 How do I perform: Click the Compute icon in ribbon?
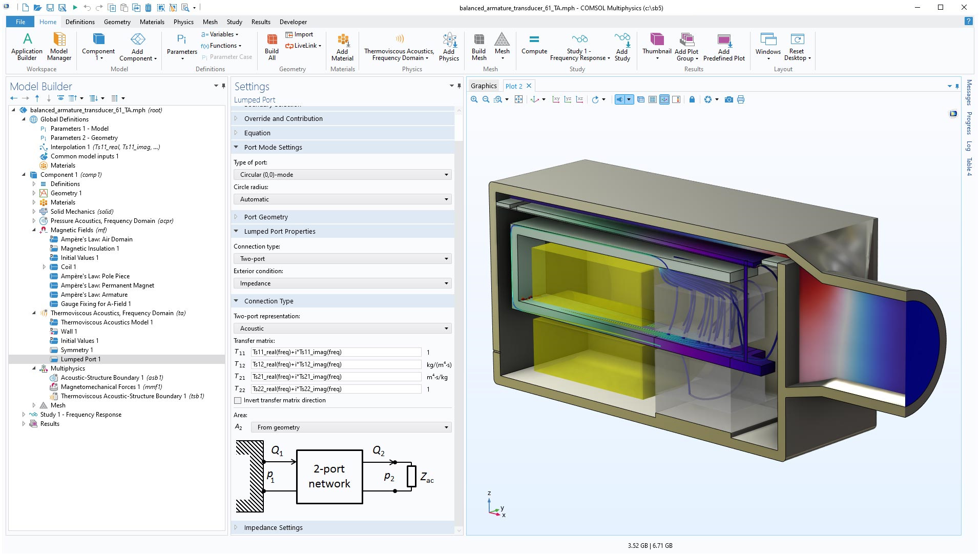tap(534, 45)
